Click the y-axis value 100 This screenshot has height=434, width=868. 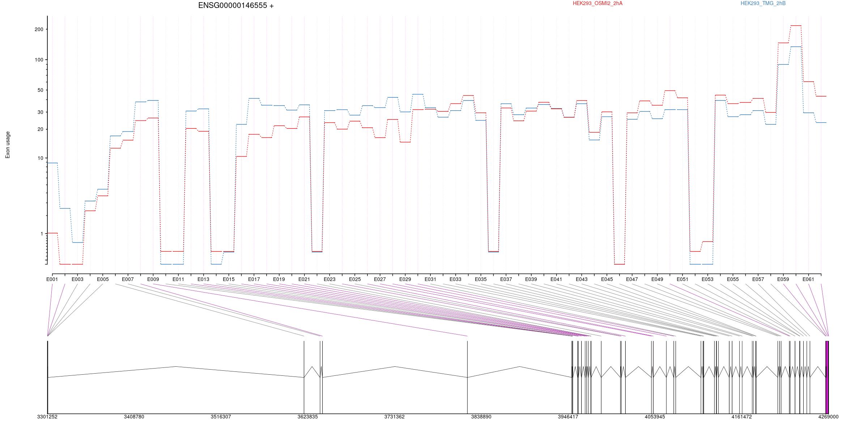[x=39, y=60]
